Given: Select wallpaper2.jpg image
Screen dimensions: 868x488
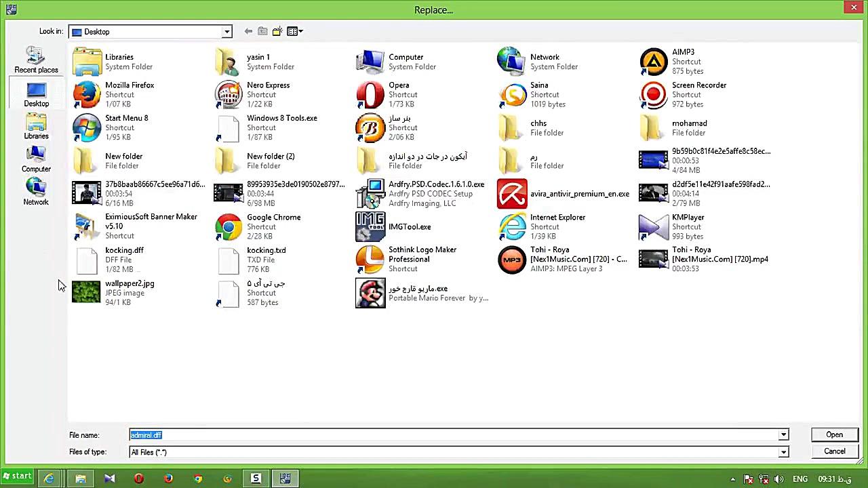Looking at the screenshot, I should click(x=114, y=292).
